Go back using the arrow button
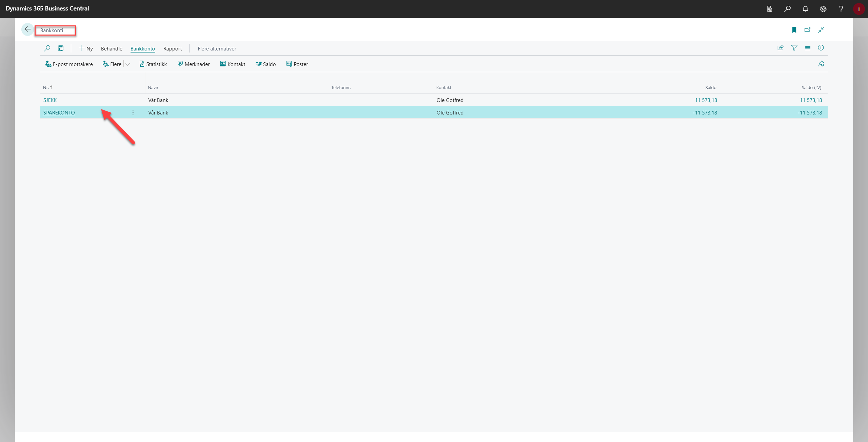868x442 pixels. click(x=27, y=29)
